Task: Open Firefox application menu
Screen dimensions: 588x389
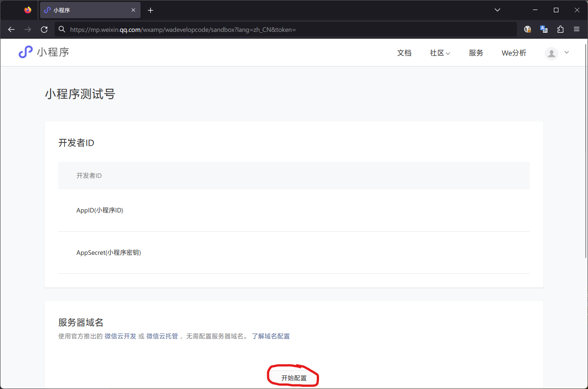Action: pyautogui.click(x=577, y=29)
